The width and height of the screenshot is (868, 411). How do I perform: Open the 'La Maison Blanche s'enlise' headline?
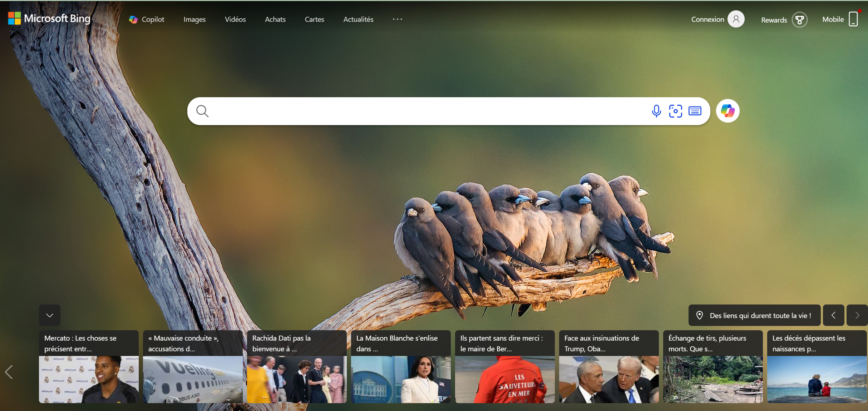[x=397, y=343]
